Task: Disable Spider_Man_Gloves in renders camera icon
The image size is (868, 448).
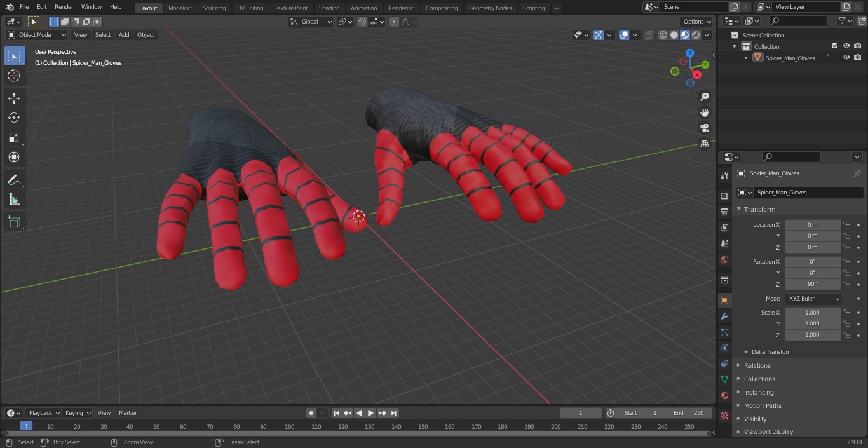Action: 858,58
